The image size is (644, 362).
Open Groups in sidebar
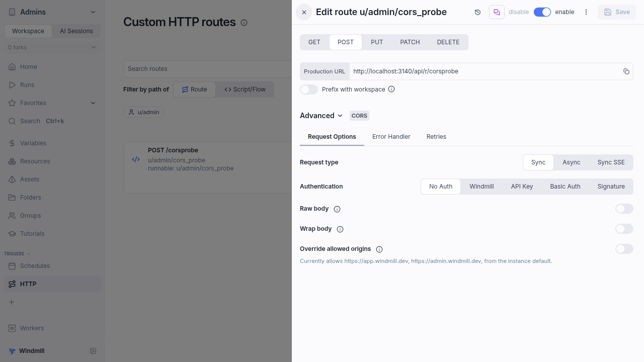[x=52, y=216]
